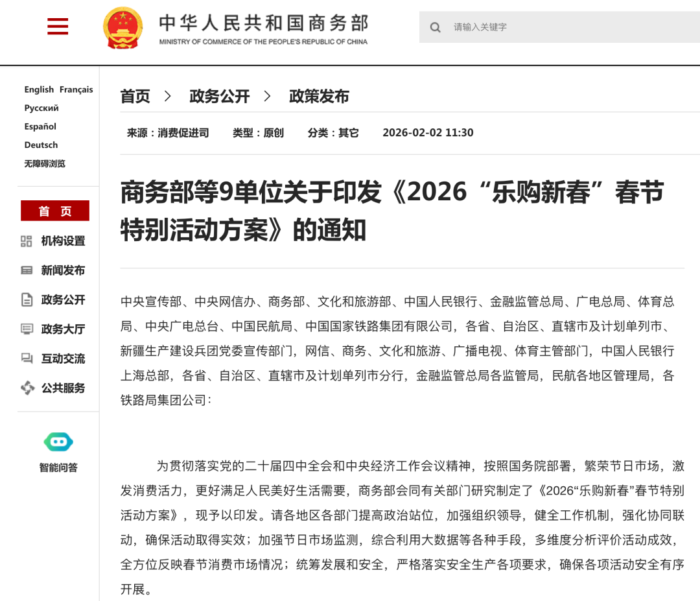Select the 政务公开 sidebar icon
The height and width of the screenshot is (601, 700).
26,300
